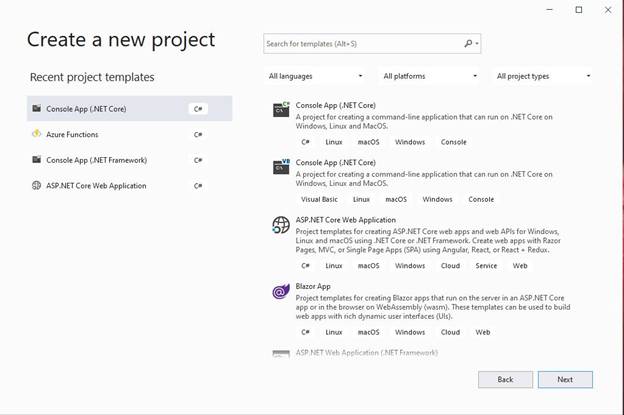Click the Cloud tag under ASP.NET Core Web Application
624x415 pixels.
[x=450, y=266]
